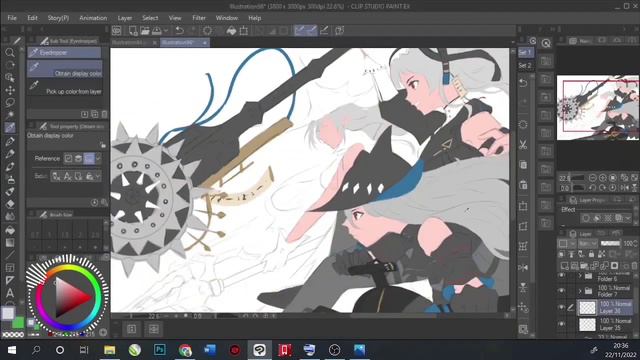640x360 pixels.
Task: Pick a color in the color wheel triangle
Action: pyautogui.click(x=71, y=297)
